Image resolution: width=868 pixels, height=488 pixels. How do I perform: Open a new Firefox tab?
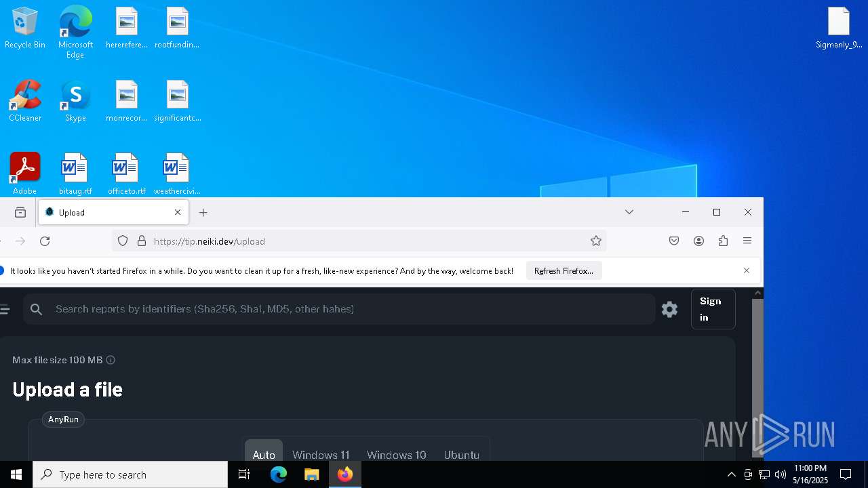(203, 212)
